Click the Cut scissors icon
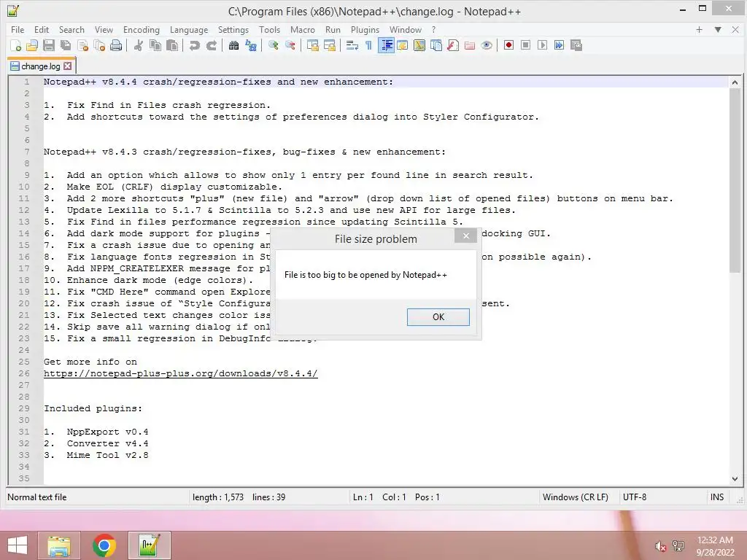This screenshot has width=747, height=560. 139,45
